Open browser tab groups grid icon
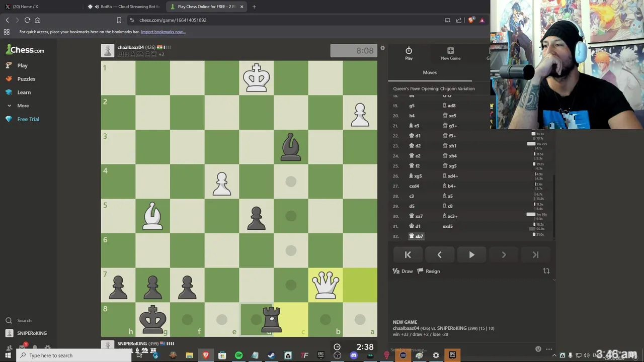 point(7,32)
